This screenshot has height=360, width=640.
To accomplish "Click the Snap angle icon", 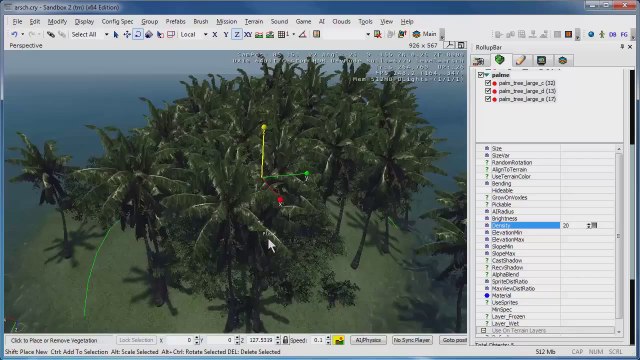I will coord(302,35).
